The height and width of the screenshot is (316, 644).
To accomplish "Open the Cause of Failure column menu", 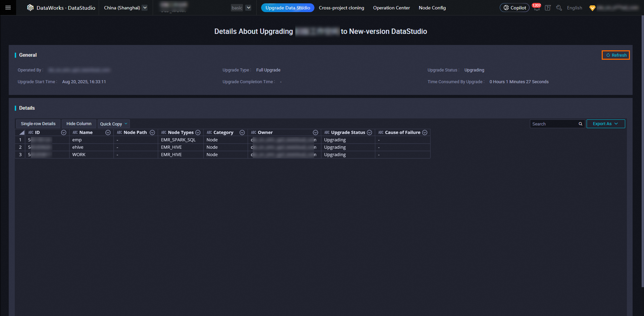I will click(425, 133).
